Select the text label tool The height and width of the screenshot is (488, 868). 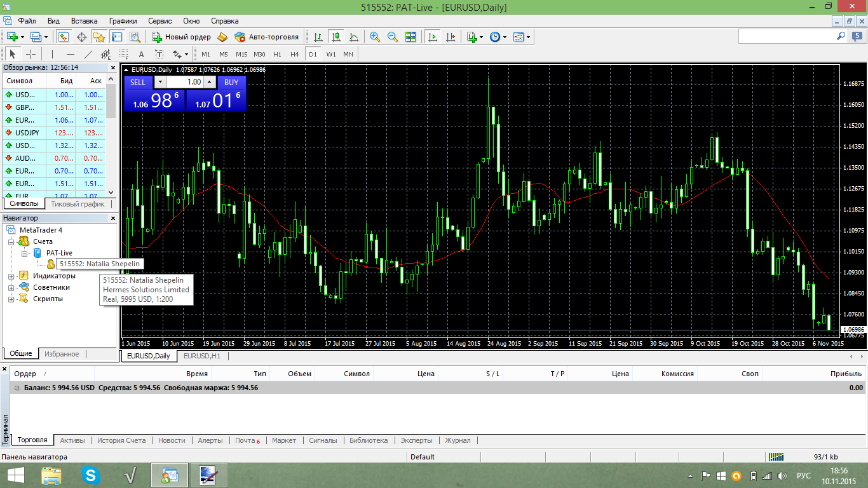159,54
